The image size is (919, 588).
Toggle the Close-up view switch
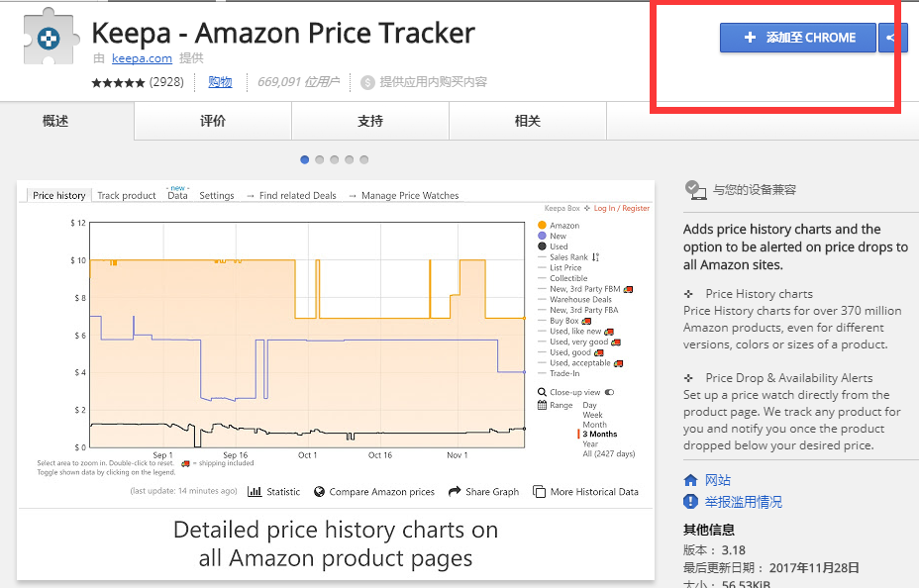(x=610, y=392)
